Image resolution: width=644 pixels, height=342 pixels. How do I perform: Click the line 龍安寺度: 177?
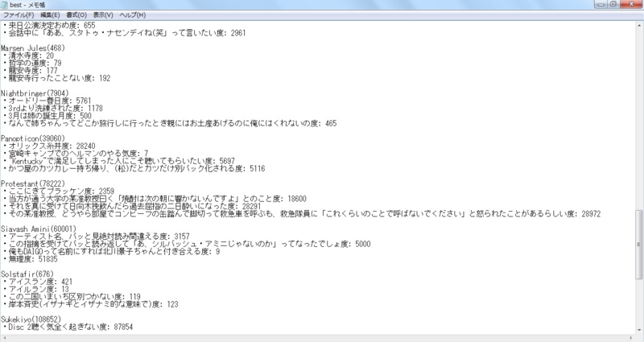click(x=30, y=71)
